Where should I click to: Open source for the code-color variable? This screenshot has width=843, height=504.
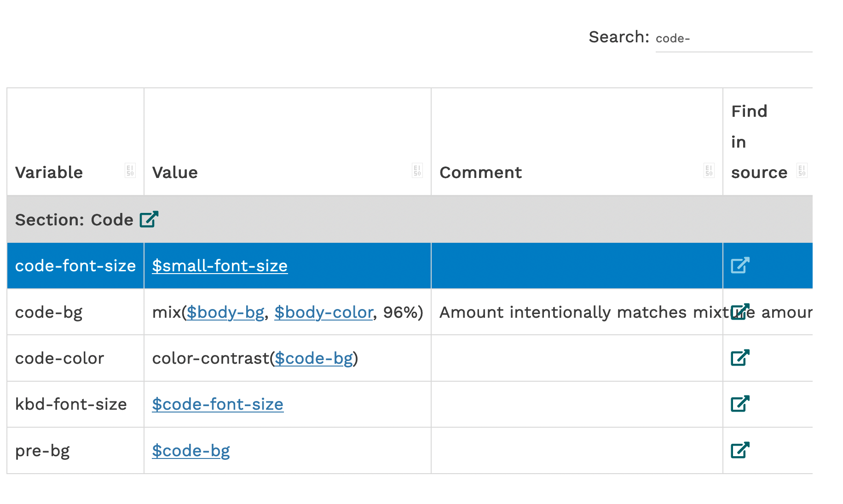pos(739,358)
